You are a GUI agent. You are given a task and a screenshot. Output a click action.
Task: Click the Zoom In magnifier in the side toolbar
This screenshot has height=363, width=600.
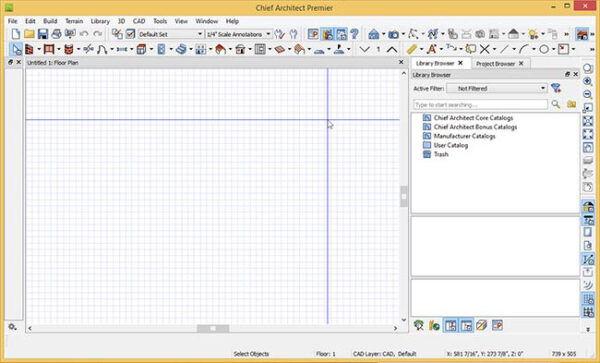coord(588,81)
